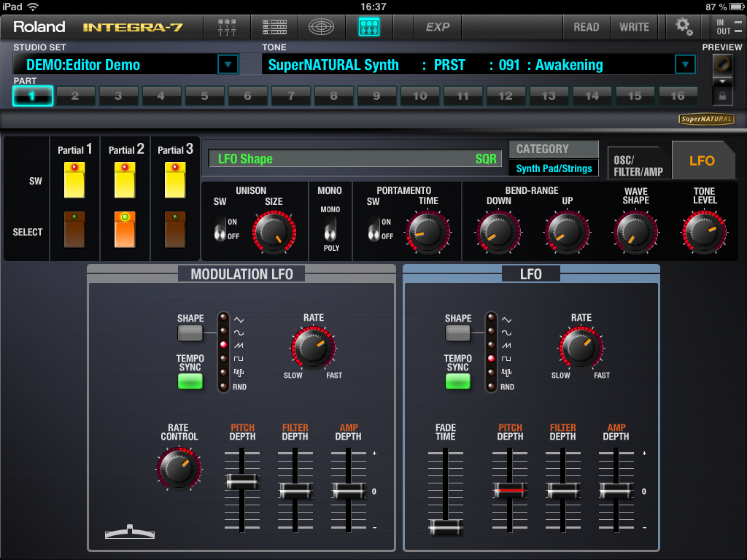Select Part 16
The width and height of the screenshot is (747, 560).
(678, 96)
